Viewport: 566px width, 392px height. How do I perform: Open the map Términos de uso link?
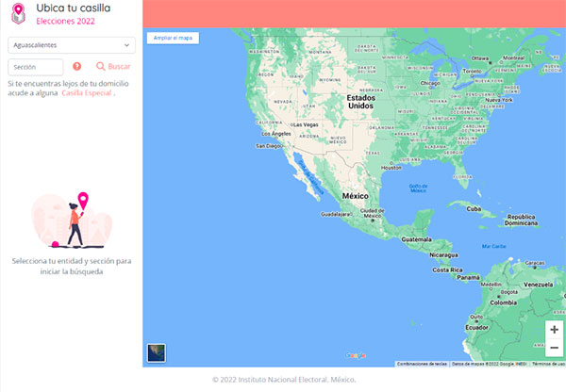(548, 364)
